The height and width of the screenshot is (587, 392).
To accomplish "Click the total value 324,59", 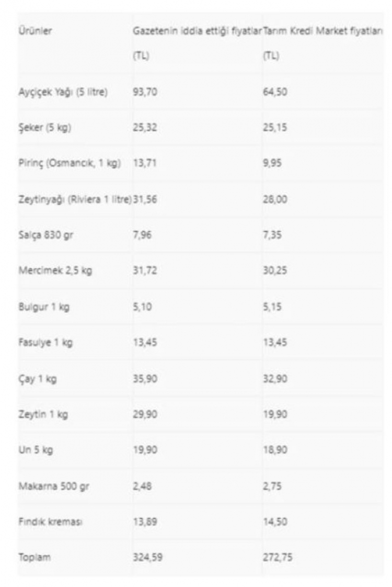I will [x=147, y=558].
